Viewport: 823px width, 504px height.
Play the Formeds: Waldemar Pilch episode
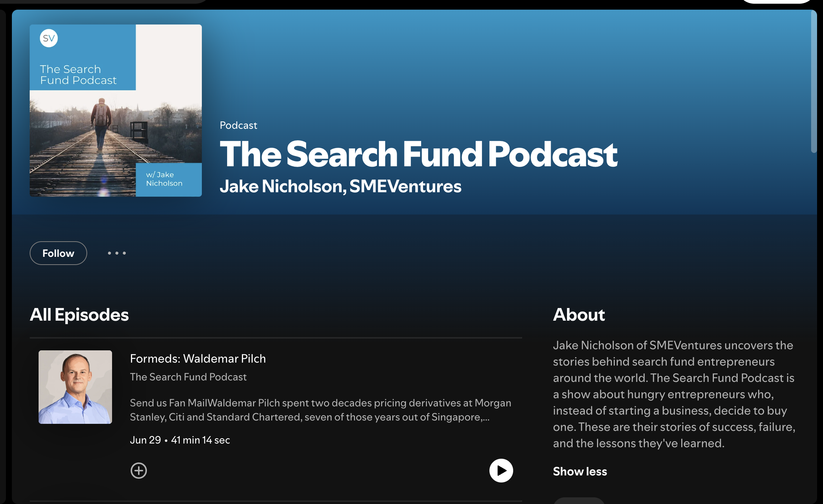click(501, 471)
